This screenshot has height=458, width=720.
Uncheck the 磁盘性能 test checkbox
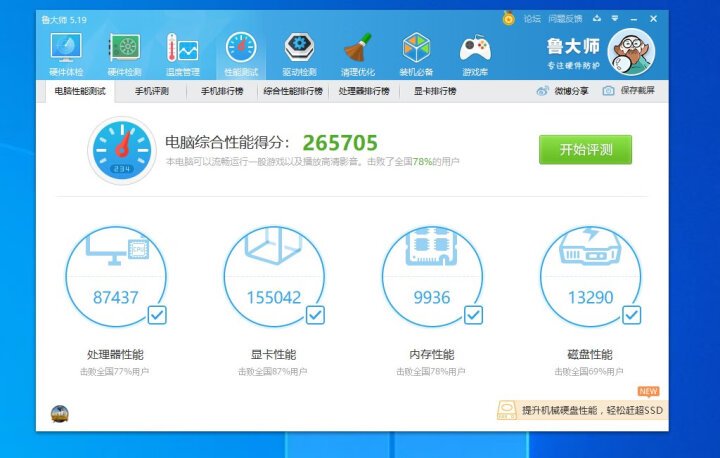click(631, 315)
